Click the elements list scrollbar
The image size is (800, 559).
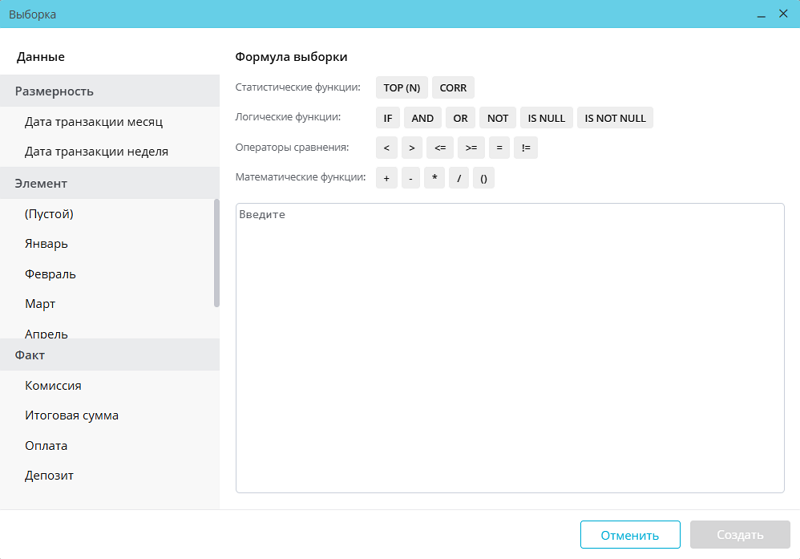pyautogui.click(x=217, y=252)
